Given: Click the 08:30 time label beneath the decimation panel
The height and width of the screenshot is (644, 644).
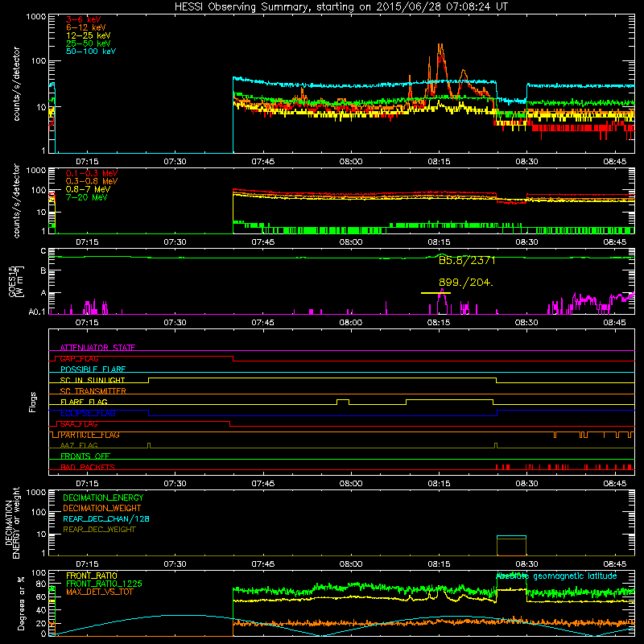Looking at the screenshot, I should coord(526,564).
